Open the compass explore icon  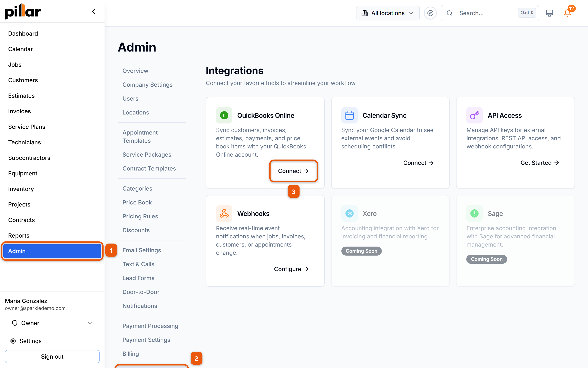coord(430,13)
